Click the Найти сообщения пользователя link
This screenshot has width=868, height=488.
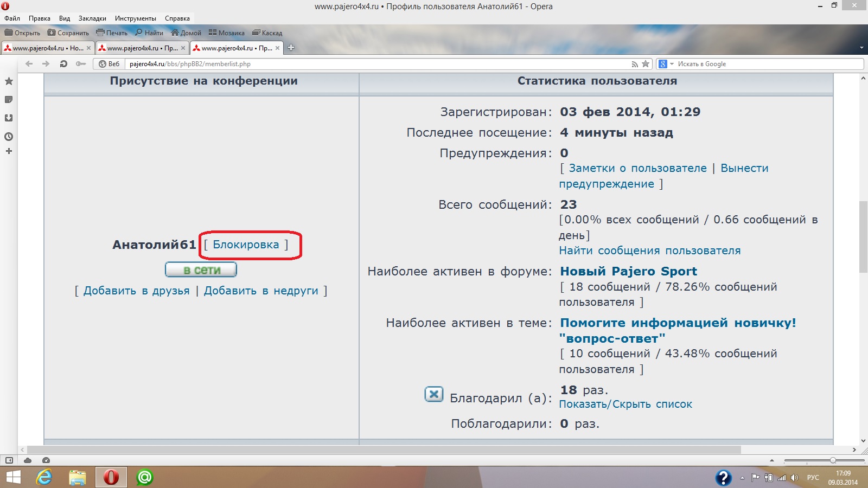point(649,251)
